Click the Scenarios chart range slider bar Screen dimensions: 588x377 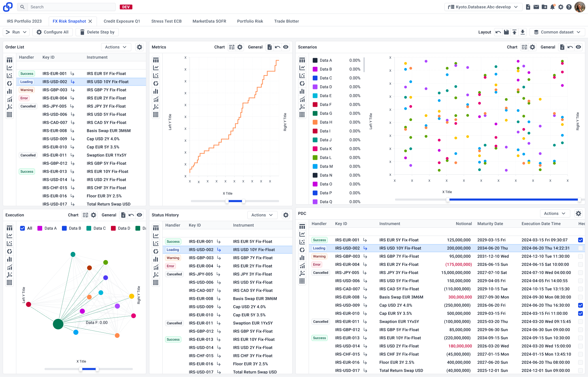(x=514, y=200)
